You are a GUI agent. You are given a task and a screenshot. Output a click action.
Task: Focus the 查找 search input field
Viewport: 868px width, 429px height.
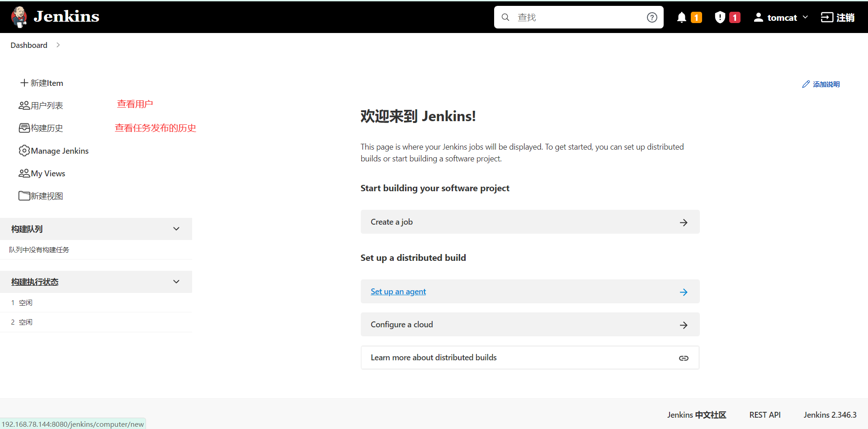tap(579, 17)
